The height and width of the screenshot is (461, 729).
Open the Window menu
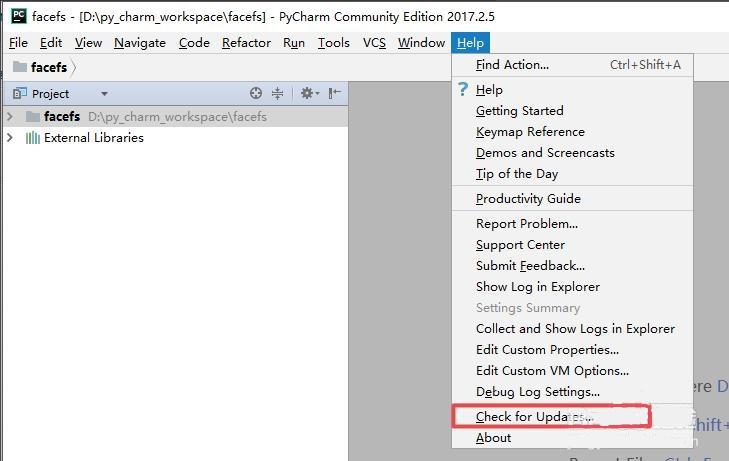pos(421,43)
